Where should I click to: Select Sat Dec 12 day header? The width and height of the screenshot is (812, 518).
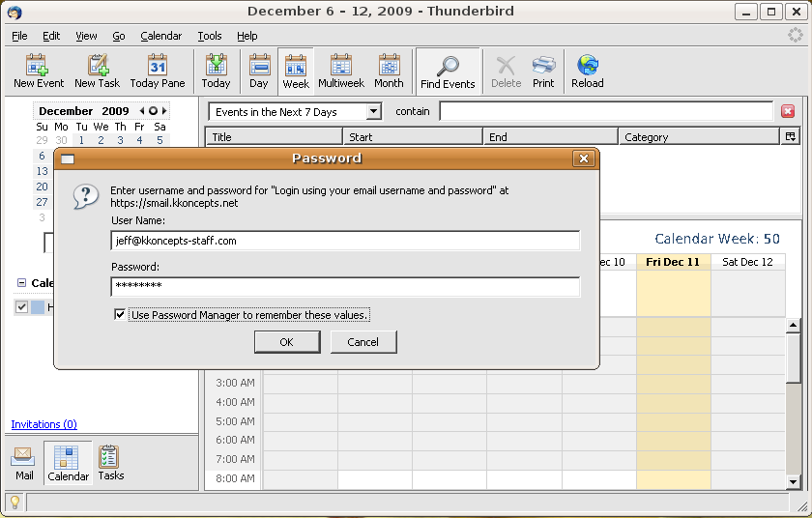coord(747,262)
